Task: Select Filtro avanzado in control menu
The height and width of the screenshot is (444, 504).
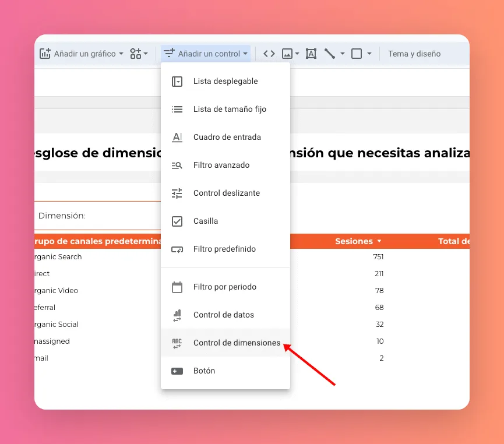Action: pyautogui.click(x=221, y=165)
